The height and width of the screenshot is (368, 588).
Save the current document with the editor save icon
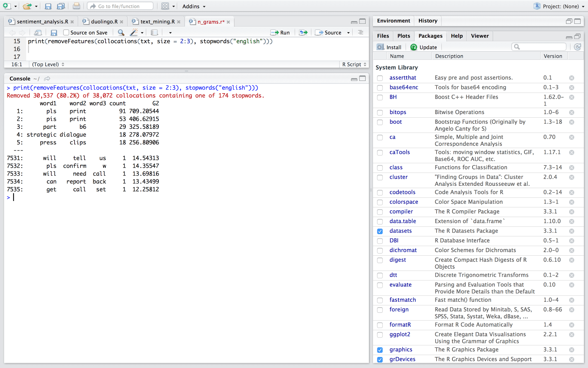point(54,32)
